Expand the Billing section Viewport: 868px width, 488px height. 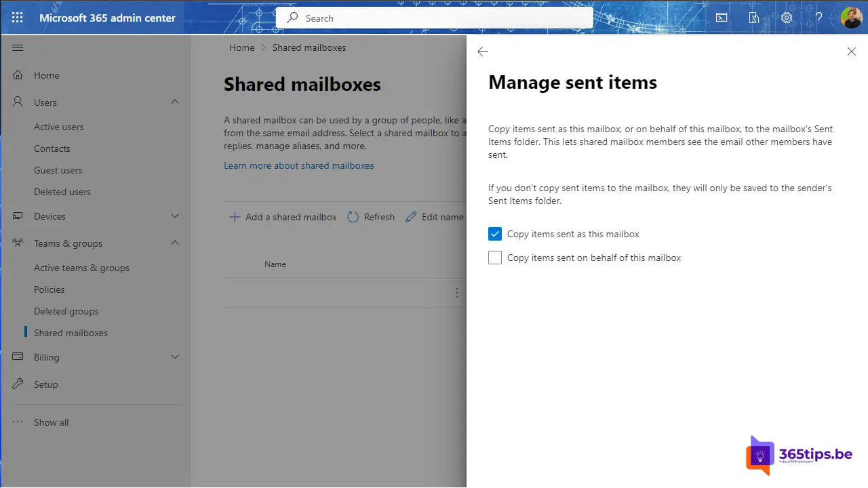174,357
